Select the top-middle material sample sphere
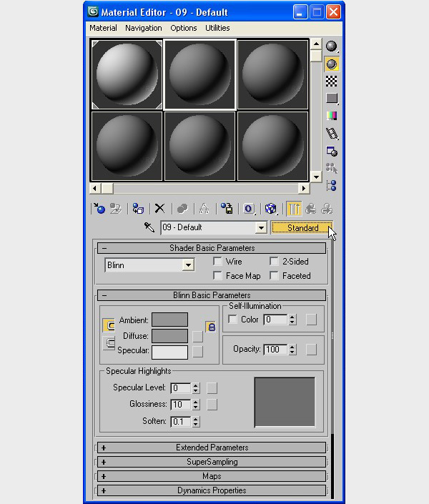The height and width of the screenshot is (504, 429). point(199,74)
